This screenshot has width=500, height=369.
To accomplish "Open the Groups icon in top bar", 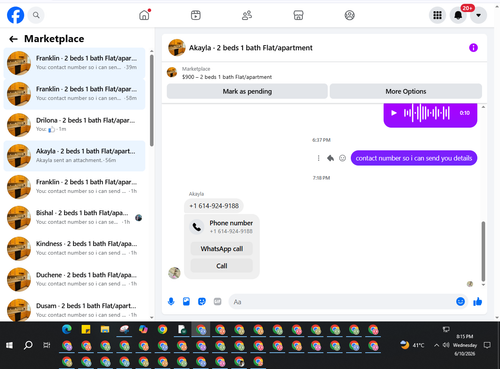I will 349,15.
